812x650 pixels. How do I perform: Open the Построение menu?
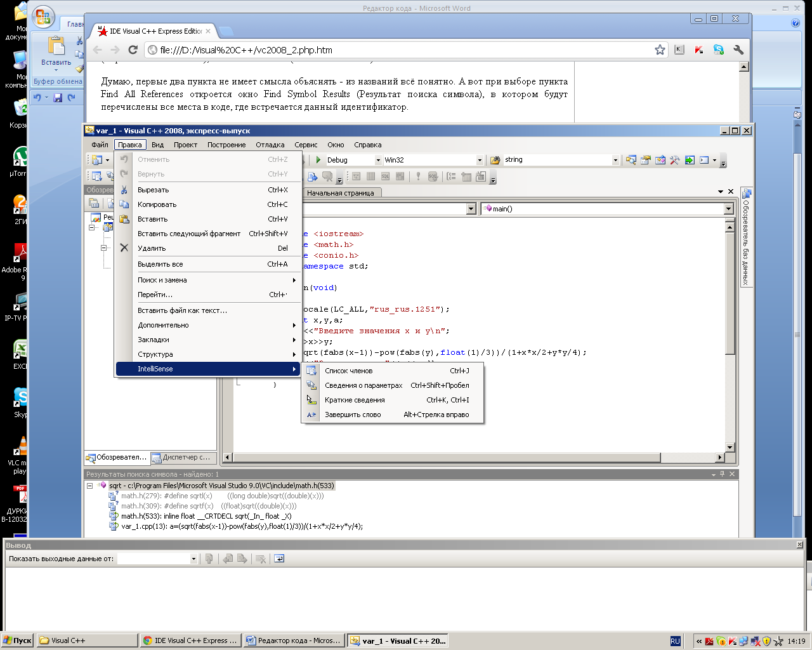pos(226,145)
